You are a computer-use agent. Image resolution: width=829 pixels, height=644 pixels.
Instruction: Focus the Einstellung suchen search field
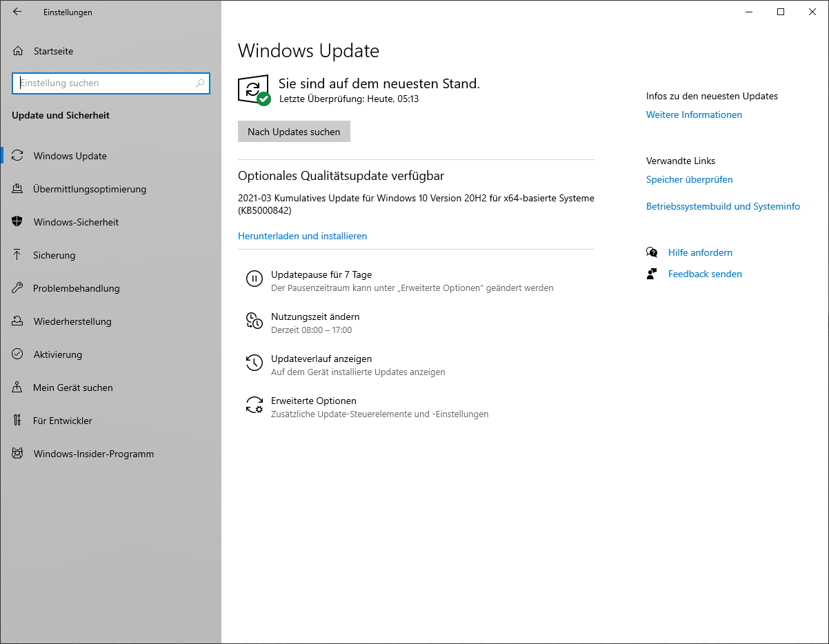pyautogui.click(x=111, y=83)
